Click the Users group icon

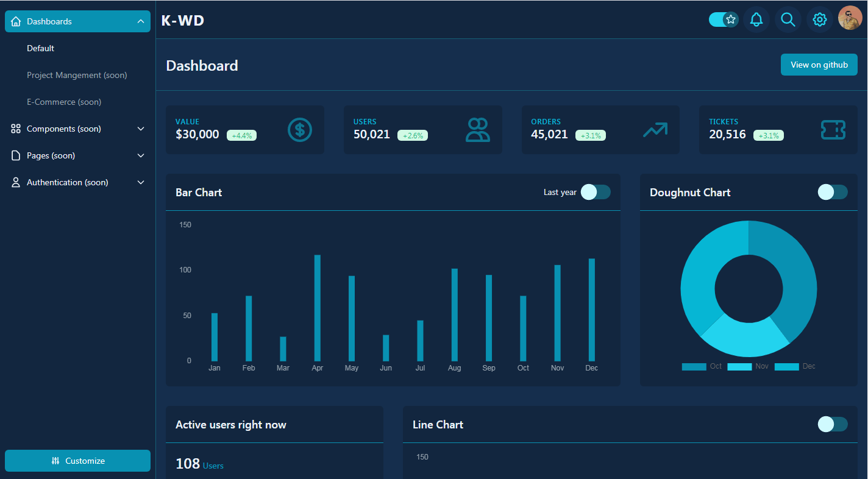click(478, 130)
